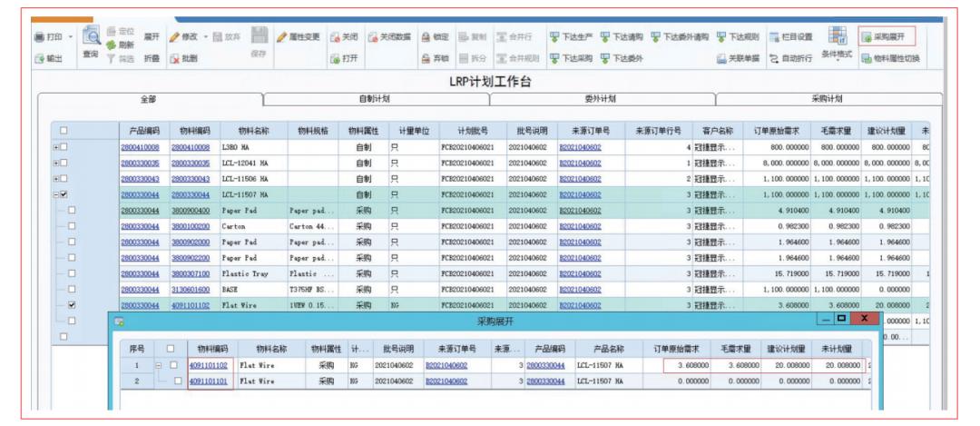Collapse the LCL-11507 MA parent row
Image resolution: width=980 pixels, height=426 pixels.
pyautogui.click(x=55, y=194)
